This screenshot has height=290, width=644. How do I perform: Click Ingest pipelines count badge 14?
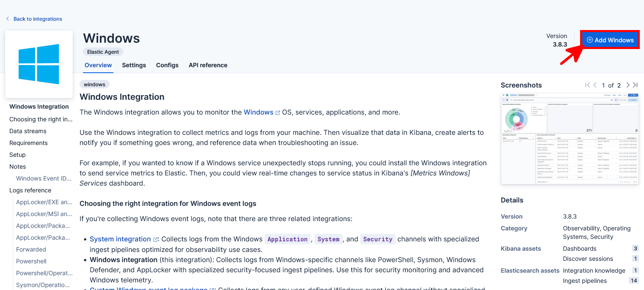[634, 281]
